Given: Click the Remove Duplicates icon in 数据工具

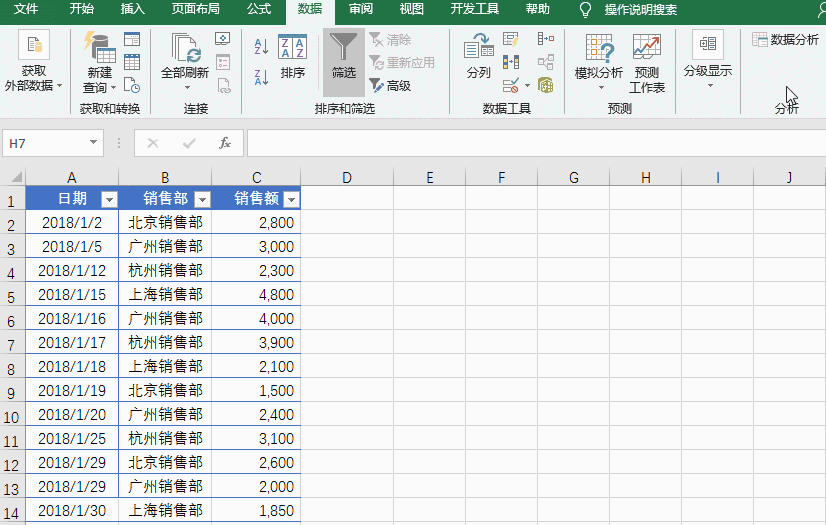Looking at the screenshot, I should click(x=510, y=62).
